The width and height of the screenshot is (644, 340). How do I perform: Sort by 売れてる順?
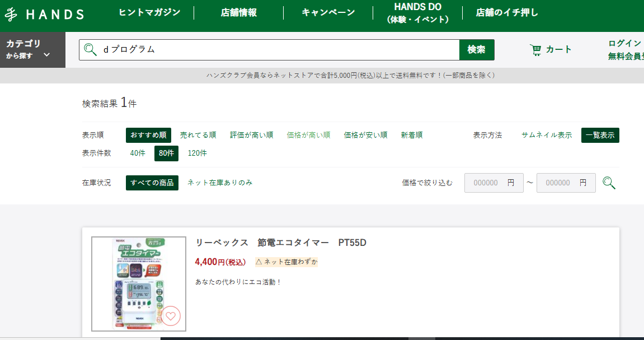198,135
